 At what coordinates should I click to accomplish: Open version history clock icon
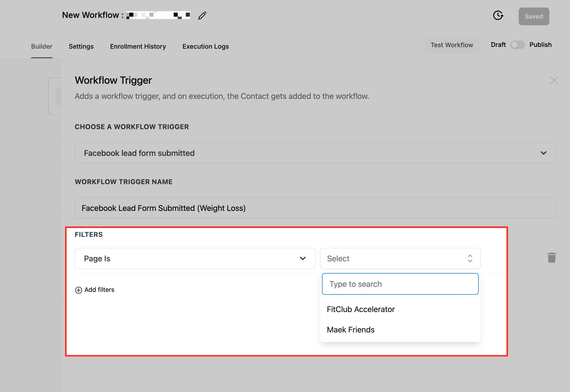pos(498,15)
